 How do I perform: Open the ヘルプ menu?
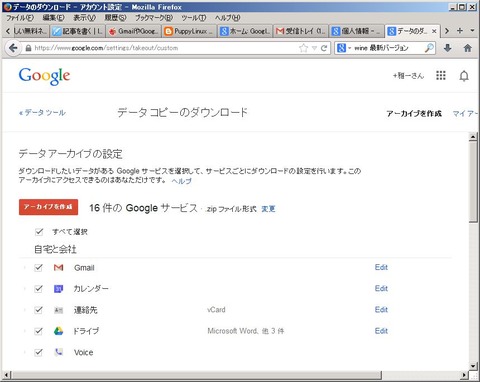click(x=227, y=17)
